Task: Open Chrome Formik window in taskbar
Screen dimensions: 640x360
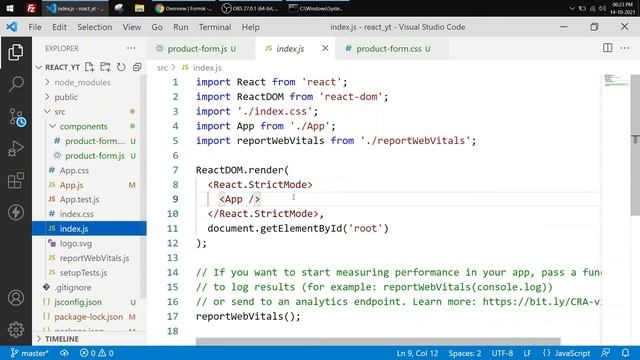Action: tap(184, 8)
